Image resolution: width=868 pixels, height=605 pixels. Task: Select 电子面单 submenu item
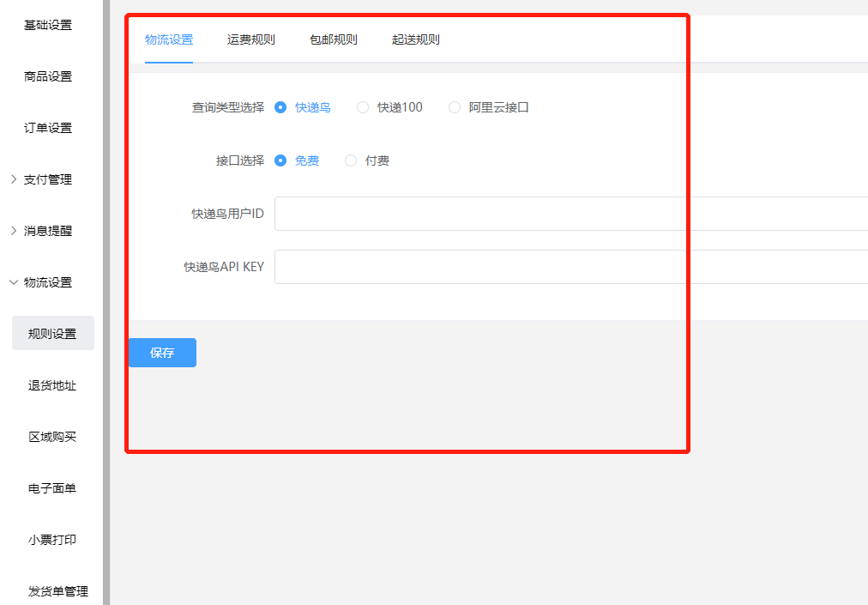[52, 488]
